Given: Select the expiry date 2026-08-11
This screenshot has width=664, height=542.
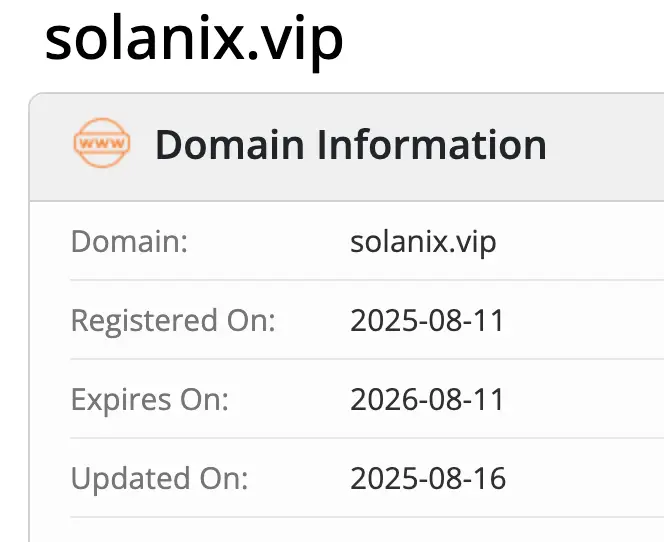Looking at the screenshot, I should click(427, 400).
